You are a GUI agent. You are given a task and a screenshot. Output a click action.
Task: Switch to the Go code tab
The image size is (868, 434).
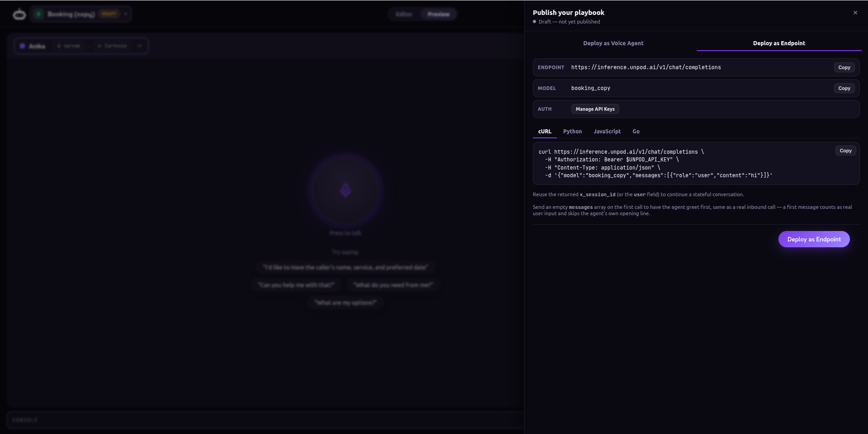click(636, 132)
